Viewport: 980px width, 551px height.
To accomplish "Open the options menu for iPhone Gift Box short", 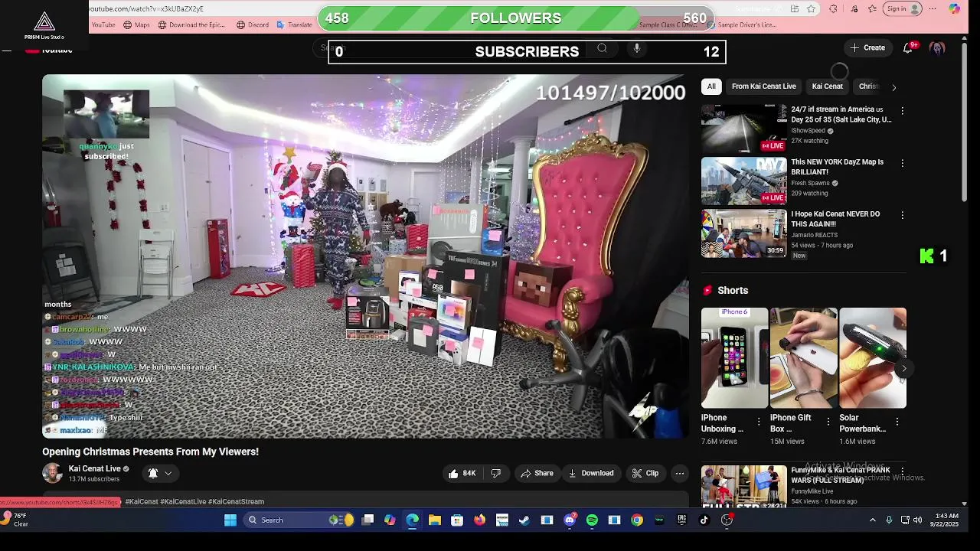I will tap(828, 421).
